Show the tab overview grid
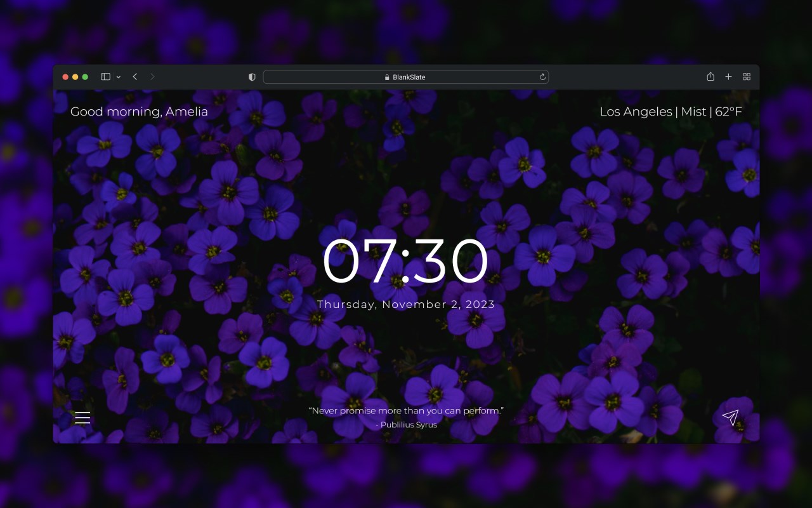The height and width of the screenshot is (508, 812). coord(747,77)
